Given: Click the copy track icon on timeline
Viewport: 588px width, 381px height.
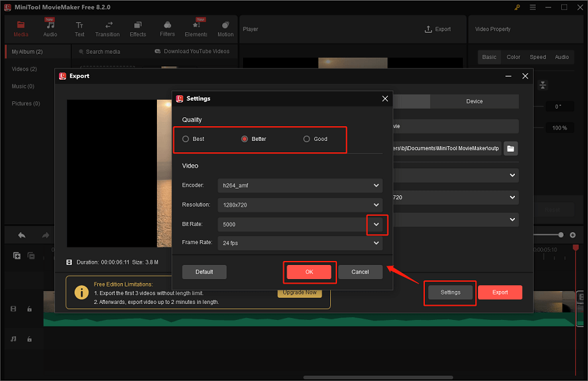Looking at the screenshot, I should pyautogui.click(x=31, y=256).
